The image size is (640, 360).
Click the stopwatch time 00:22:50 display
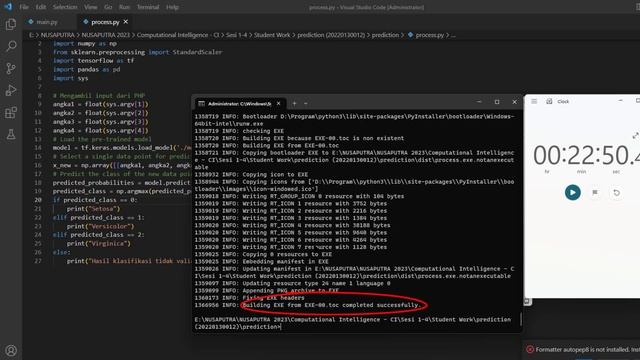click(586, 155)
